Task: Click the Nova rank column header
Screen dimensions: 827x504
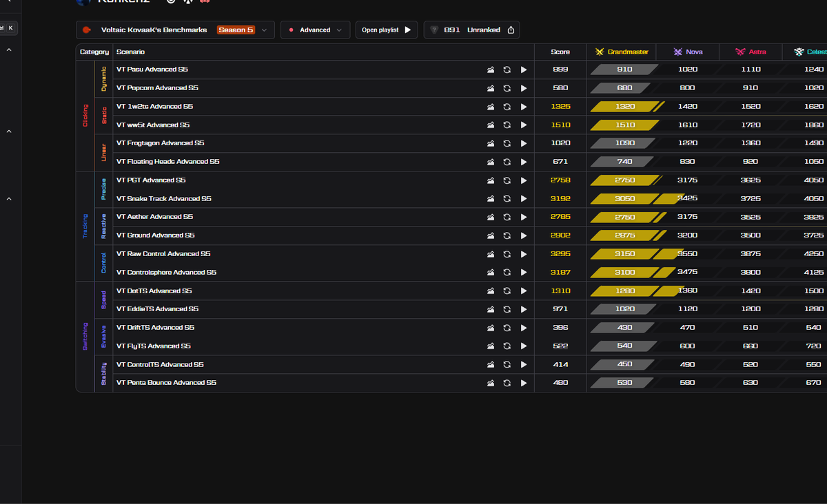Action: click(688, 52)
